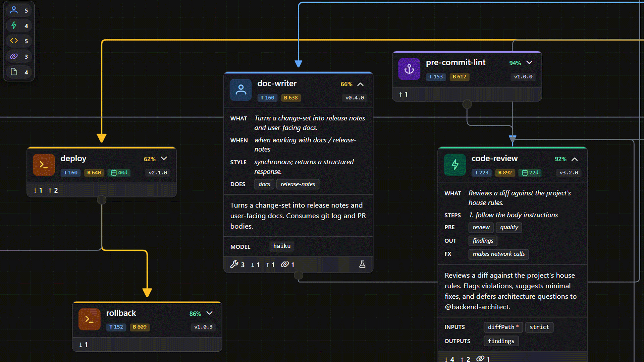Click the quality tag on code-review
The width and height of the screenshot is (644, 362).
(x=509, y=227)
